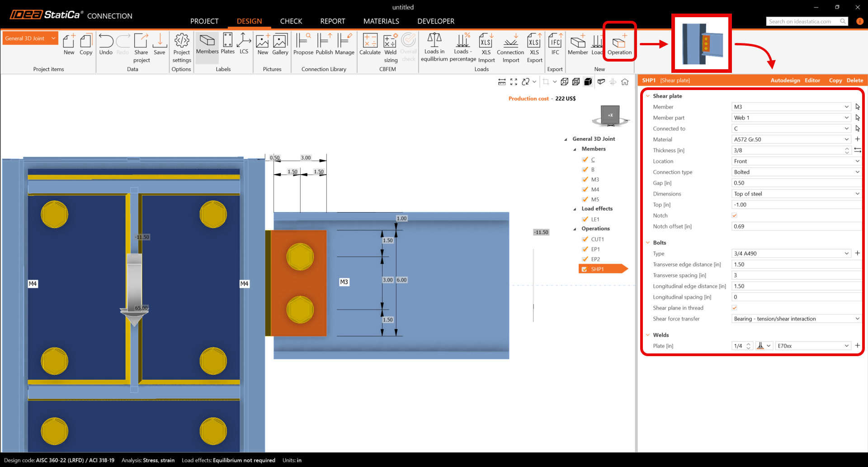Click the home view icon
The height and width of the screenshot is (467, 868).
click(625, 82)
